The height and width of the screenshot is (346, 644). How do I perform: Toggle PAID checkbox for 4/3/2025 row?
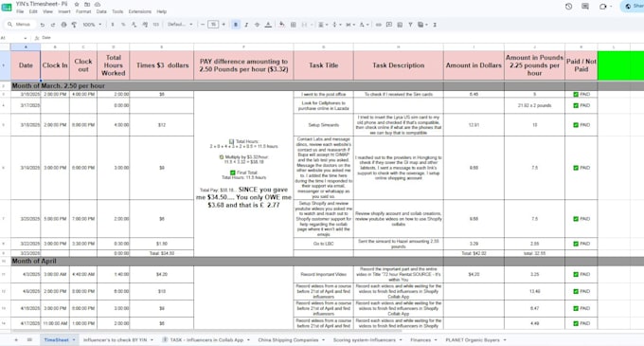(x=576, y=274)
